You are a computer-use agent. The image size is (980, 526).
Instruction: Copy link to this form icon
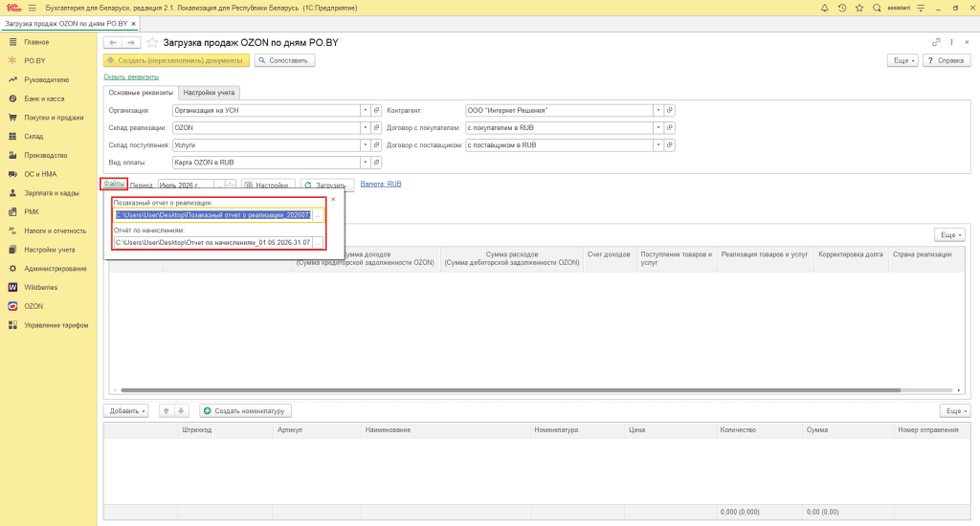pos(936,42)
